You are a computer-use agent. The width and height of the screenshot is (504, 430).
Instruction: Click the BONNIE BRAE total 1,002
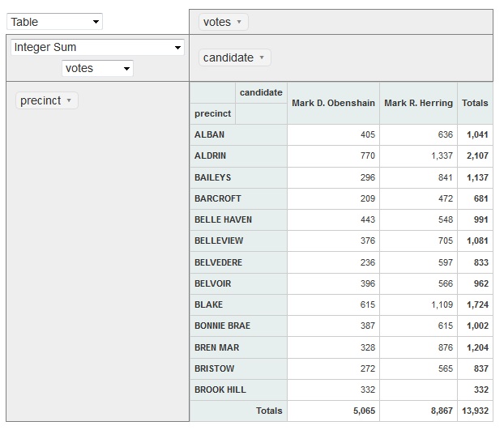[475, 326]
